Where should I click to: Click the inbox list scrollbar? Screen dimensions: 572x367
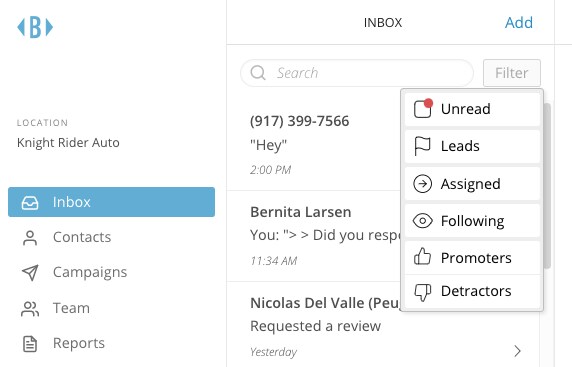(x=547, y=186)
